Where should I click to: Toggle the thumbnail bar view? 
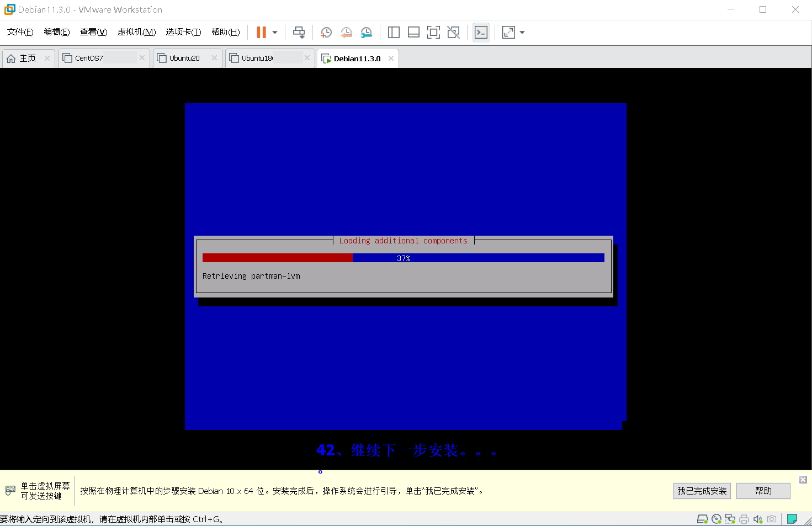point(413,33)
